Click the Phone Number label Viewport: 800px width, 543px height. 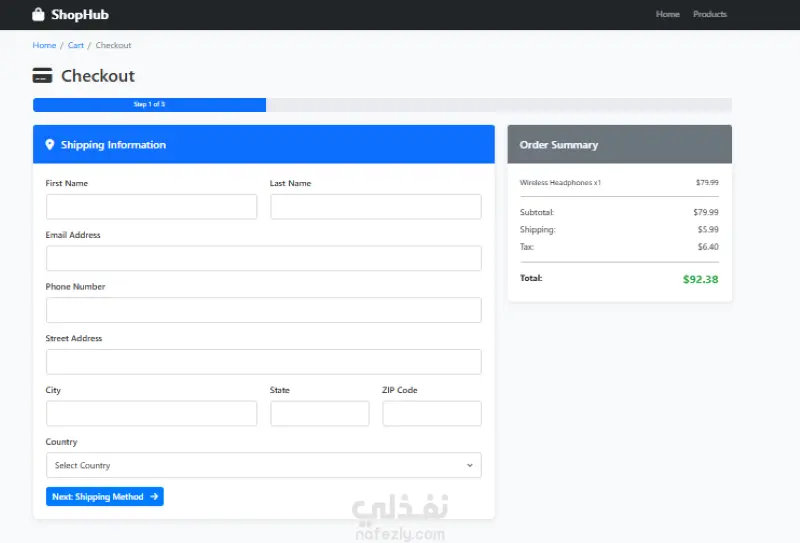pos(76,287)
